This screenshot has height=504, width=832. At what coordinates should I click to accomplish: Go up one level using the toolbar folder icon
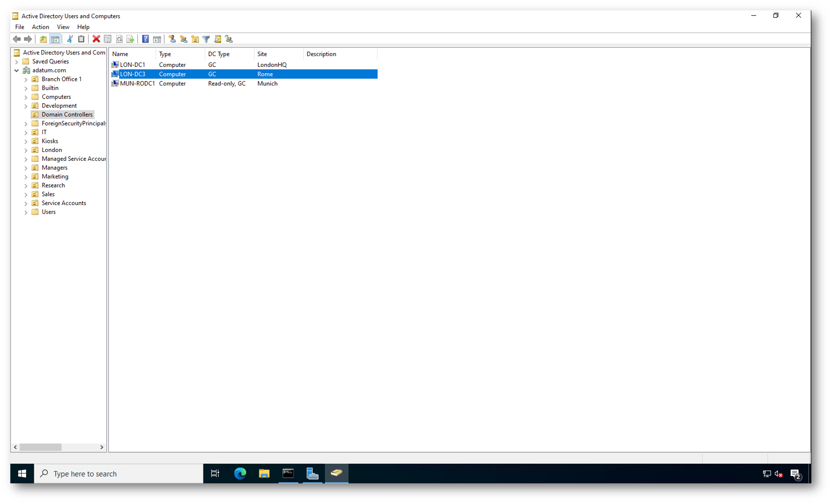coord(43,39)
